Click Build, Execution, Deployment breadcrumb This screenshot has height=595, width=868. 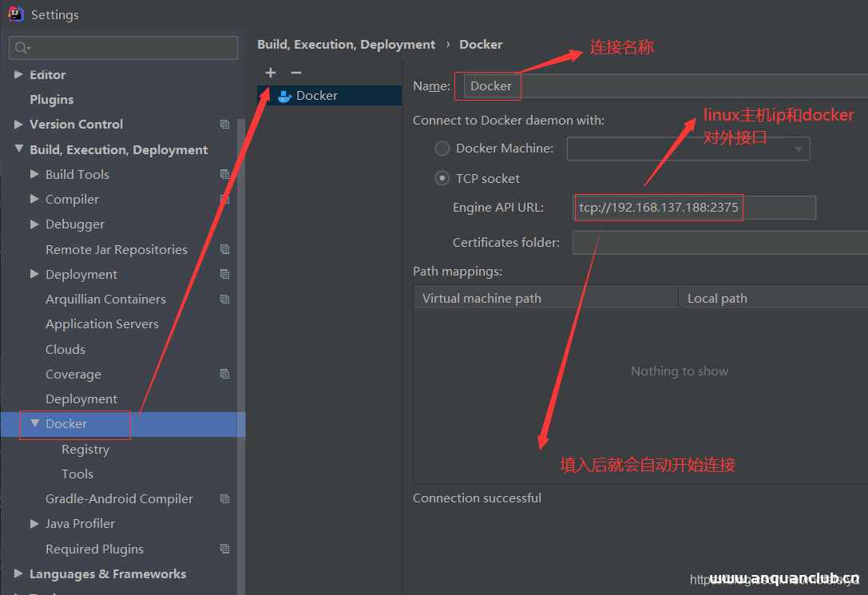[x=347, y=45]
